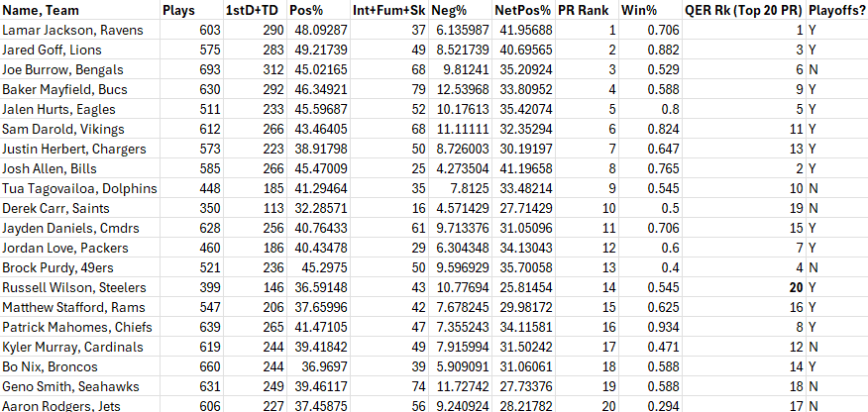Select the Int+Fum+Sk header cell
This screenshot has width=868, height=412.
pos(389,10)
